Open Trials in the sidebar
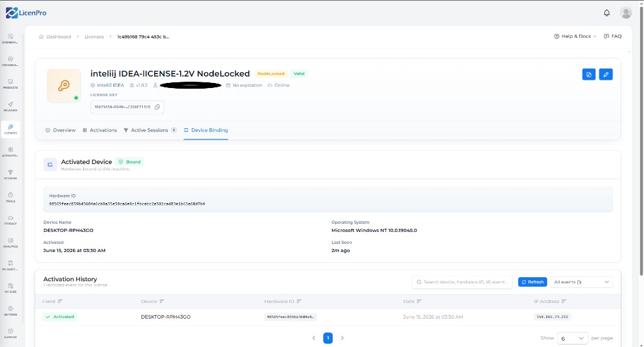 coord(10,197)
